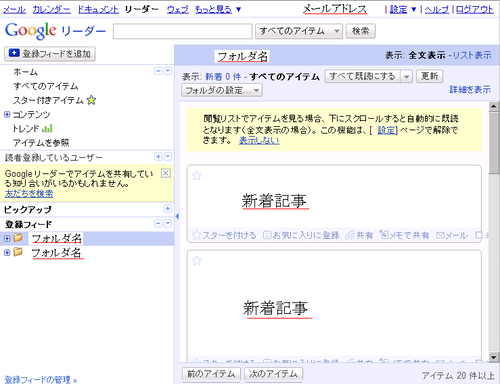Expand the もっと見る menu
The width and height of the screenshot is (500, 384).
(218, 9)
